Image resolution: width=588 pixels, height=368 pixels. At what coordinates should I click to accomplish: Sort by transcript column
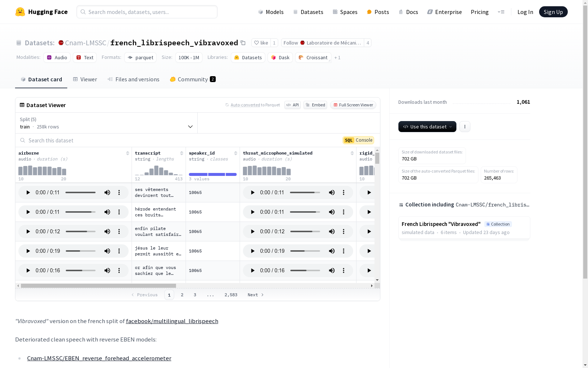(x=182, y=153)
